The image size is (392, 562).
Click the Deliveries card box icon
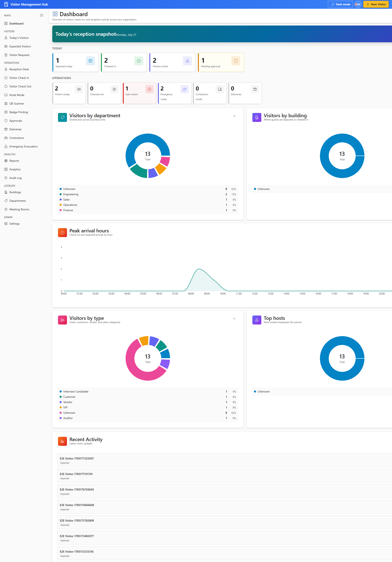tap(255, 89)
